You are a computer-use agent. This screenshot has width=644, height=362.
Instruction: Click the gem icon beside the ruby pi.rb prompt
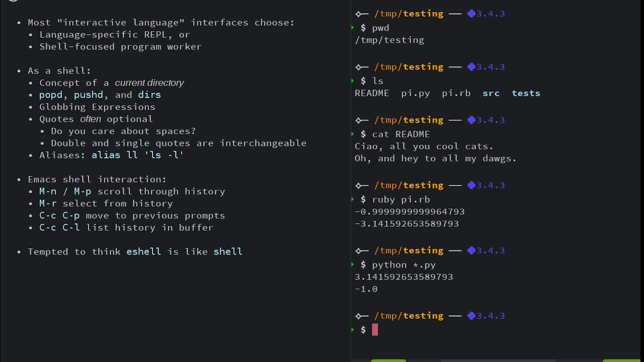(471, 185)
